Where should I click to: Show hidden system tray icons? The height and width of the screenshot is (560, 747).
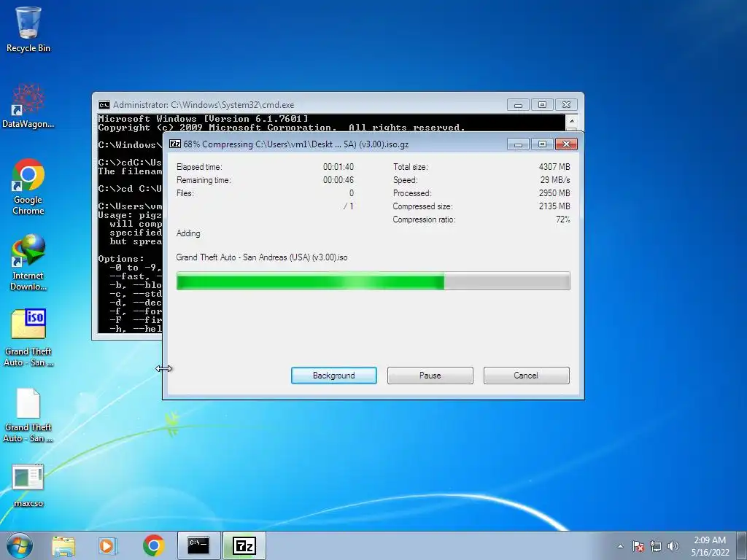click(x=620, y=546)
